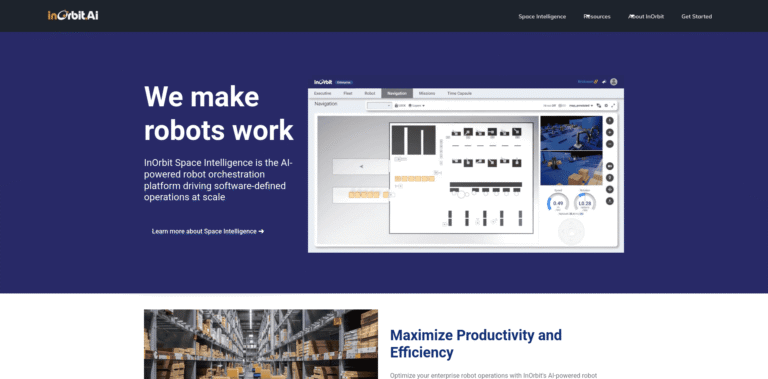Click the notification icon beside the avatar
The image size is (768, 379).
coord(604,82)
